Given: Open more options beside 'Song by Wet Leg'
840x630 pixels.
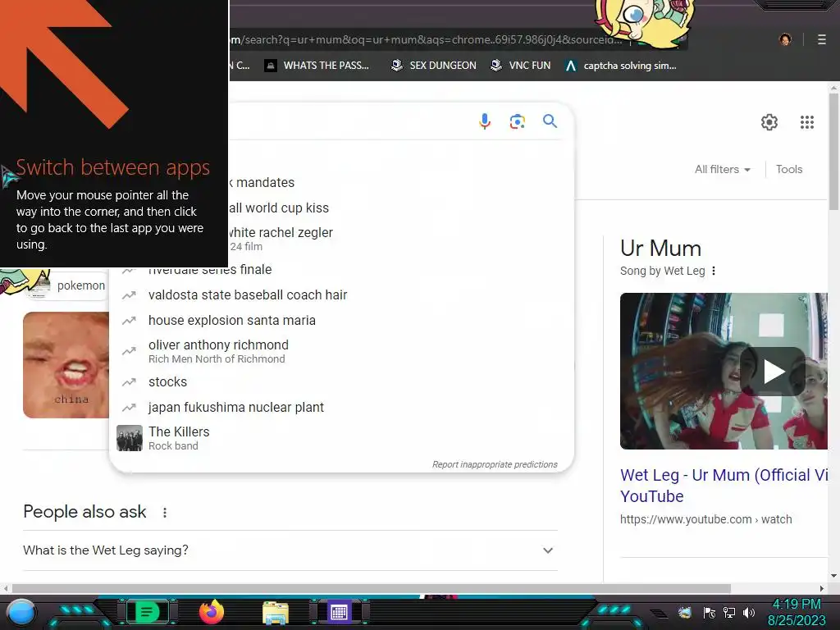Looking at the screenshot, I should pos(714,271).
